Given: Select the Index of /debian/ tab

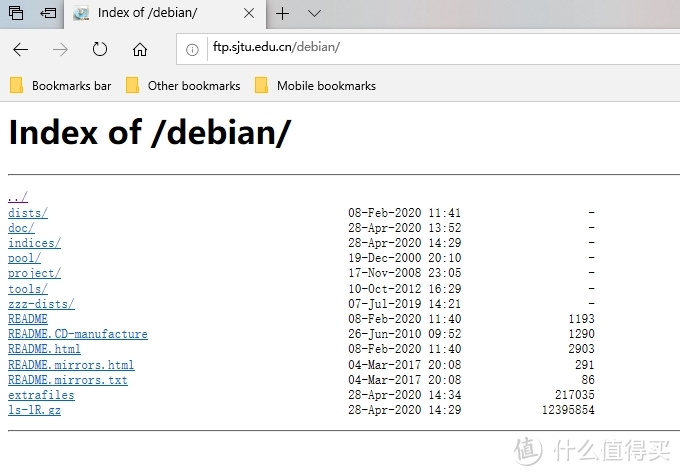Looking at the screenshot, I should point(165,13).
